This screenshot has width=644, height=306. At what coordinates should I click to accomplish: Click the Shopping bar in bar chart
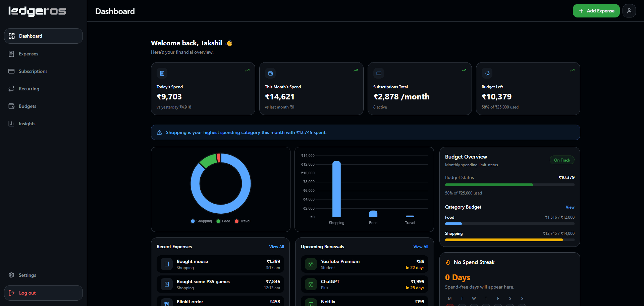(x=336, y=189)
